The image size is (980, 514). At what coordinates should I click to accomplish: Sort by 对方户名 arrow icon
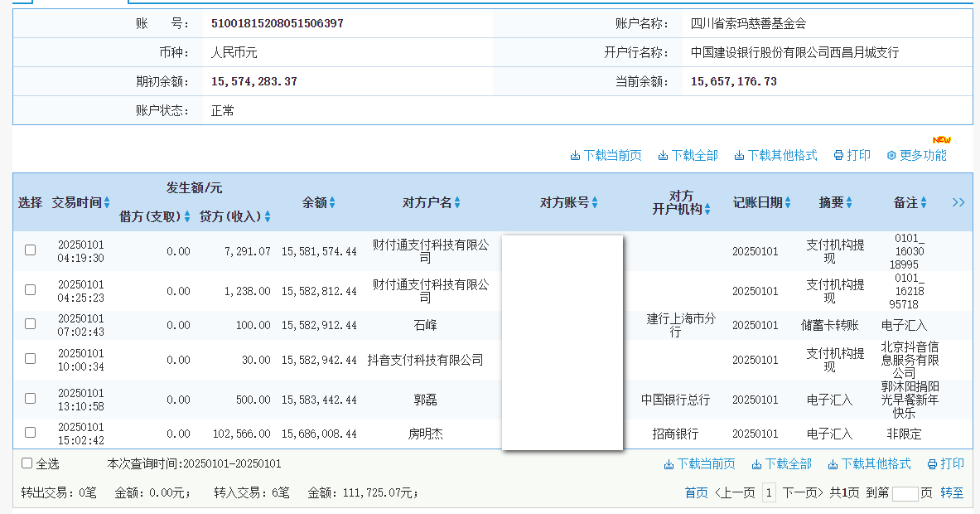[x=457, y=202]
